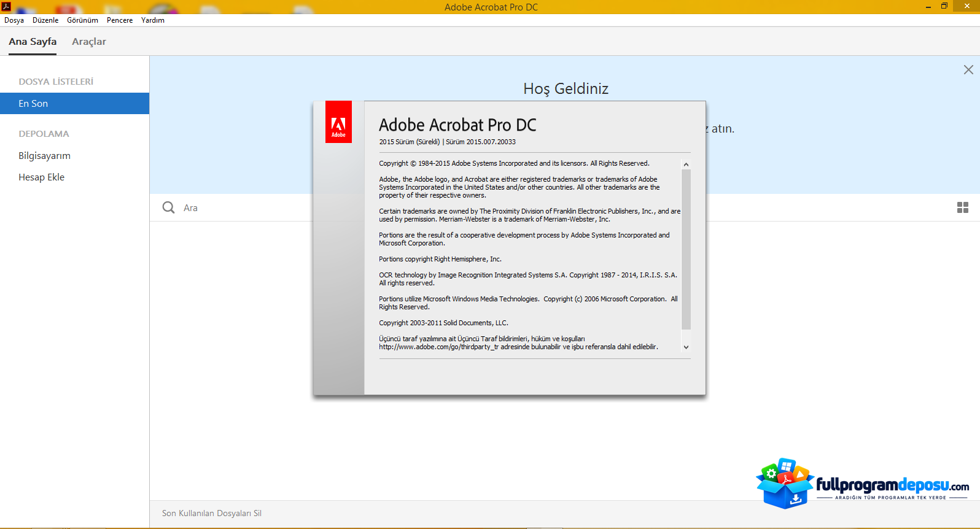The image size is (980, 529).
Task: Select En Son file list
Action: point(74,104)
